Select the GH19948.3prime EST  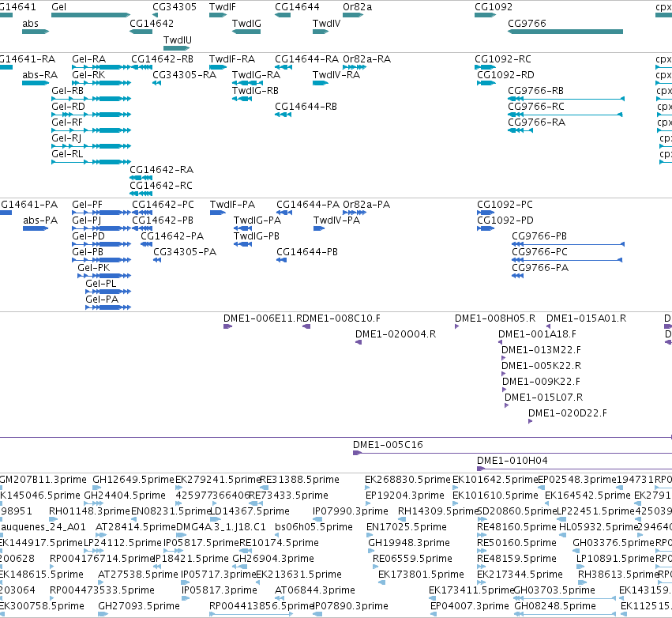coord(372,551)
